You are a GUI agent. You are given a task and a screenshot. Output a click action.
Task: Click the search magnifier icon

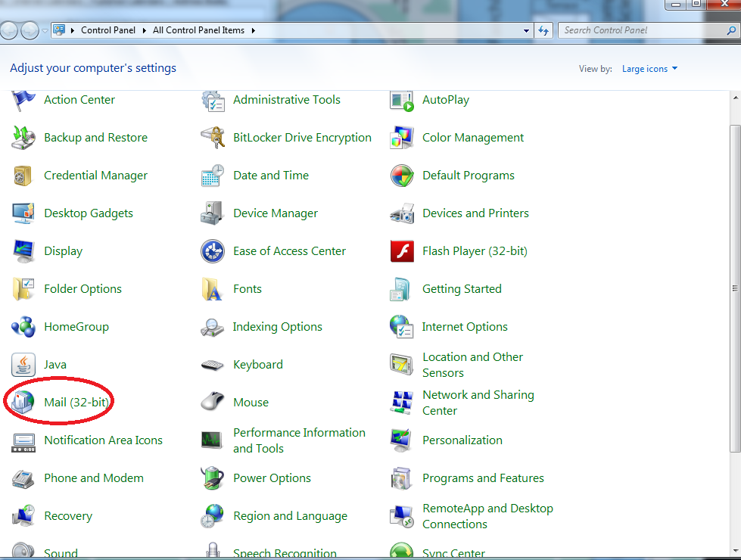pyautogui.click(x=731, y=31)
